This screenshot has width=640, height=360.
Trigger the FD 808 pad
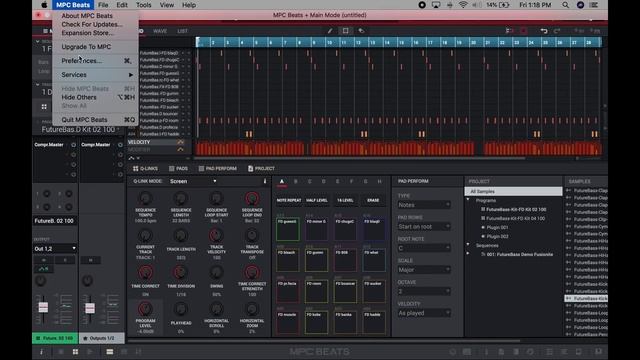click(x=345, y=260)
